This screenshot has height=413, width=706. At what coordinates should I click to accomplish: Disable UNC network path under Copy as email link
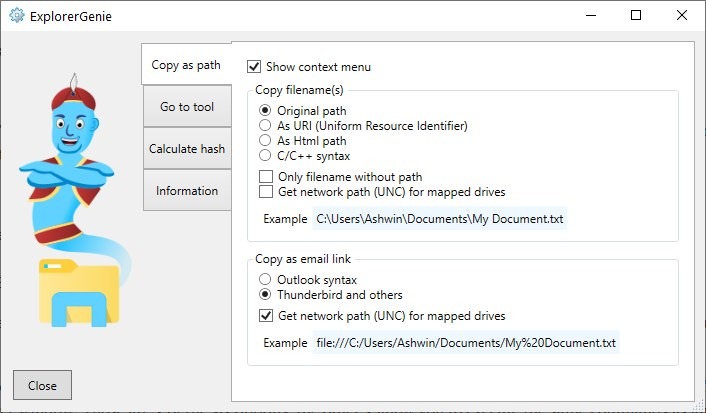266,315
